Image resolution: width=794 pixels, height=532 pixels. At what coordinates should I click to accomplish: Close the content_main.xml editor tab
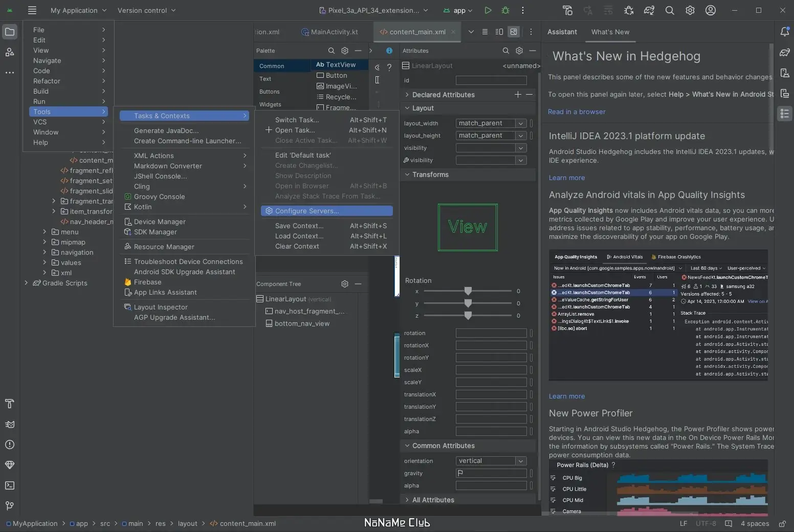click(x=453, y=32)
